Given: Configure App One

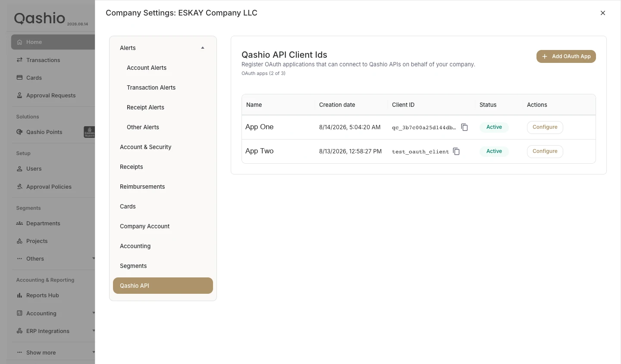Looking at the screenshot, I should [x=545, y=127].
